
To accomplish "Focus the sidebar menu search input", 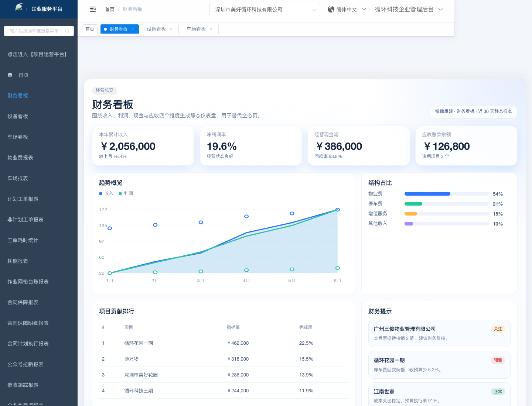I will pyautogui.click(x=35, y=31).
